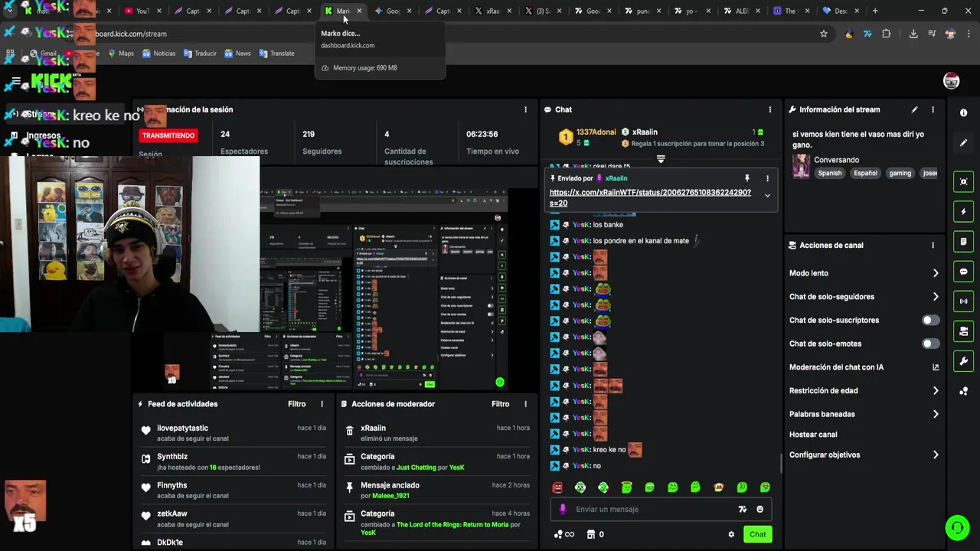Toggle Chat de solo-suscriptores switch
Image resolution: width=980 pixels, height=551 pixels.
tap(930, 320)
